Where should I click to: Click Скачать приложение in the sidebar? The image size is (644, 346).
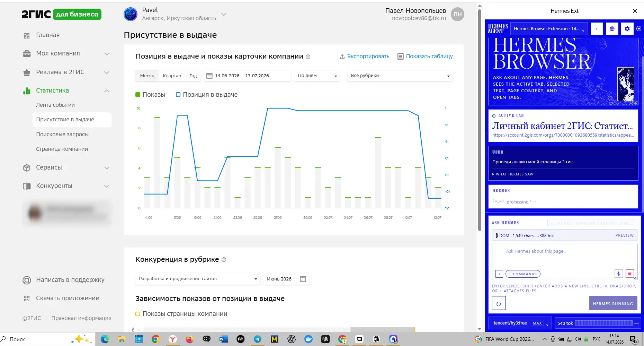tap(61, 298)
